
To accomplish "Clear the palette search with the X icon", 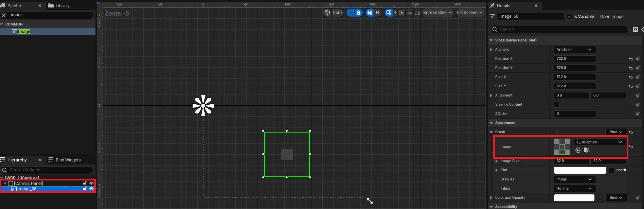I will 4,15.
